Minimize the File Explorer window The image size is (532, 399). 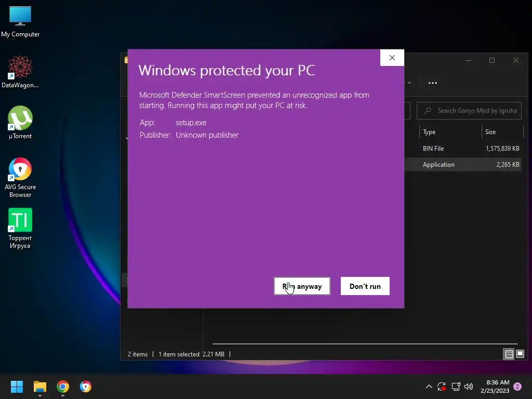click(x=469, y=60)
